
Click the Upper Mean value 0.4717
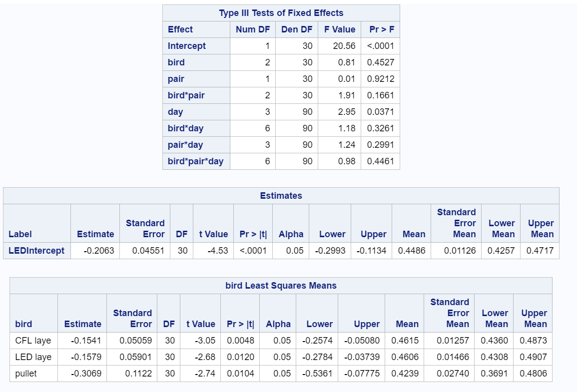[x=541, y=251]
